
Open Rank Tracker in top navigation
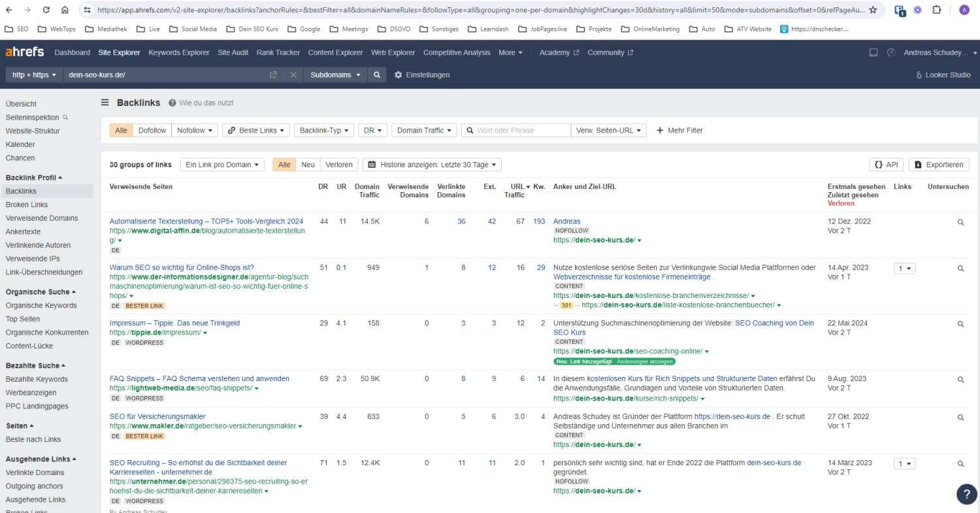coord(278,52)
